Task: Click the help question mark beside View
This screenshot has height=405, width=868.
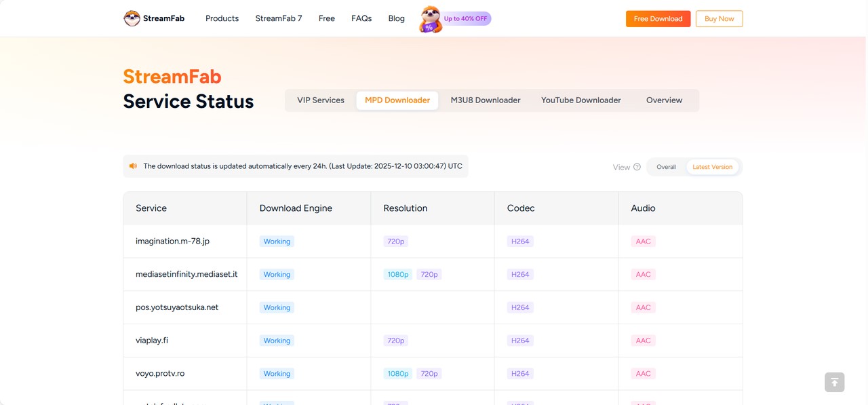Action: 637,167
